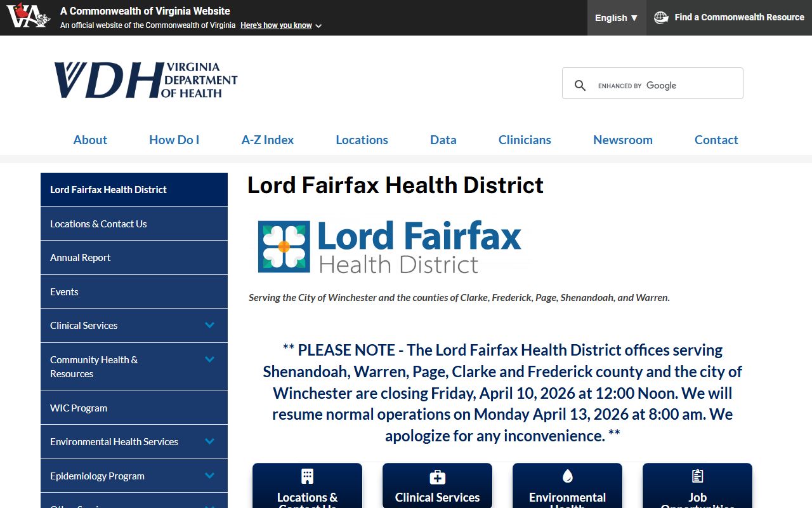The image size is (812, 508).
Task: Click the Google enhanced search field
Action: point(665,86)
